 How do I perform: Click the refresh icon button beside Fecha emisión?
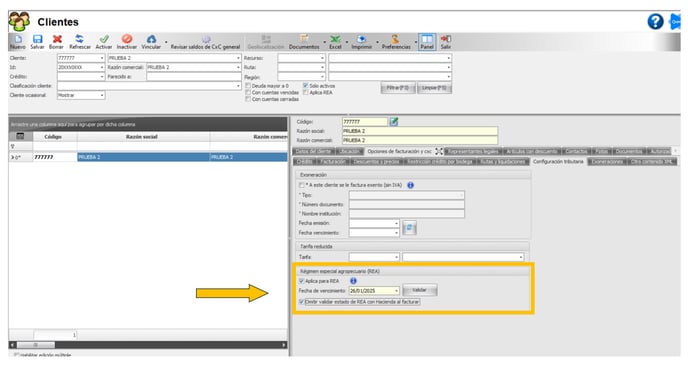tap(409, 228)
